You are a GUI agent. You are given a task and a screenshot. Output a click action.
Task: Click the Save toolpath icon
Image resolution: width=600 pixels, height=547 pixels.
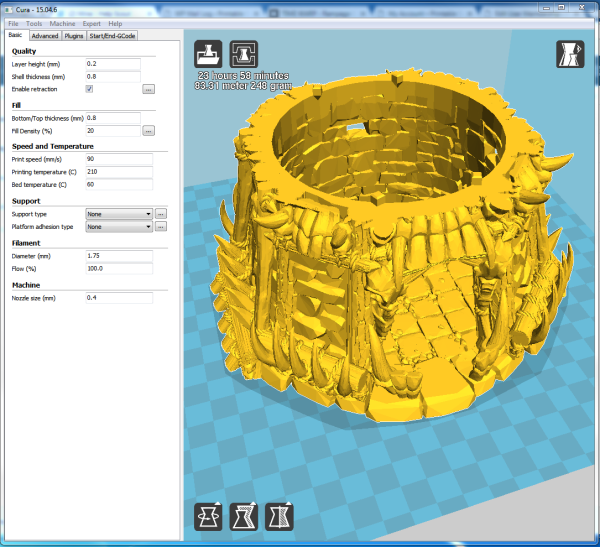point(244,53)
